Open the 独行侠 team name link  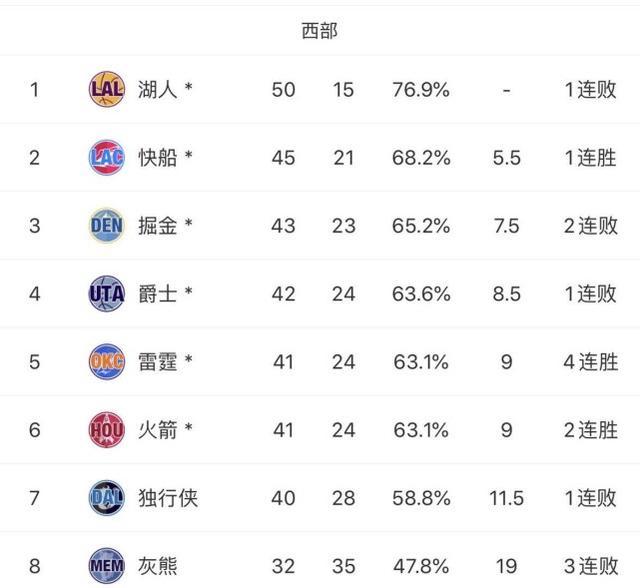pos(167,498)
